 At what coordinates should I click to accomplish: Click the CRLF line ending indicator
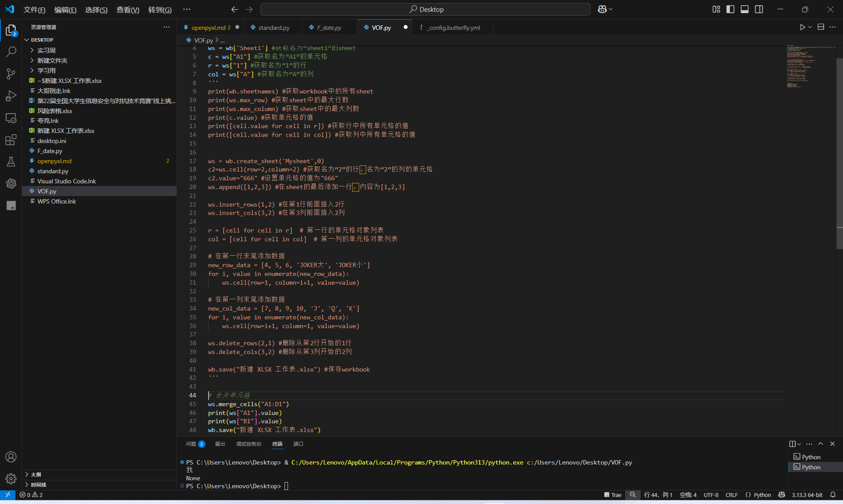point(731,495)
